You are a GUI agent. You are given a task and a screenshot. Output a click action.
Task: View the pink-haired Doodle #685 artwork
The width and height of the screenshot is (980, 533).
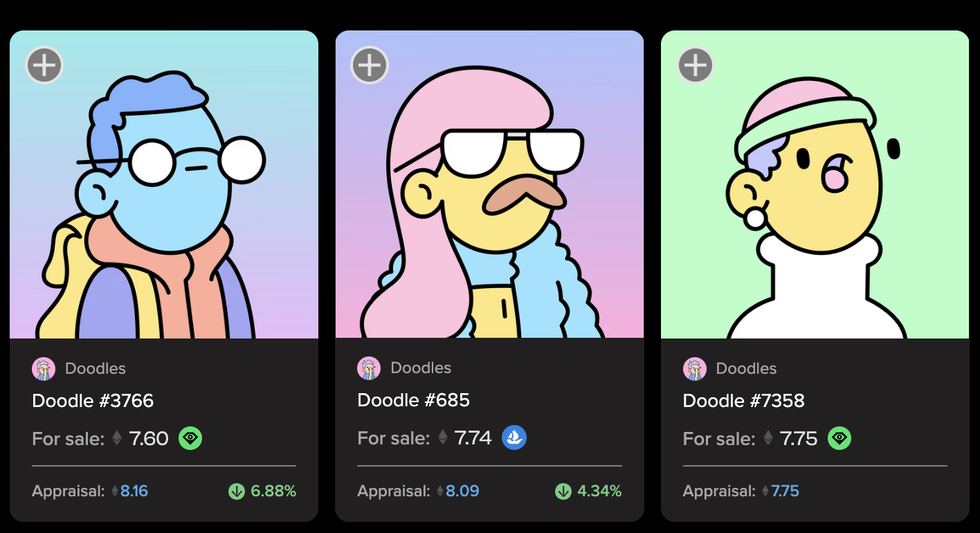489,185
